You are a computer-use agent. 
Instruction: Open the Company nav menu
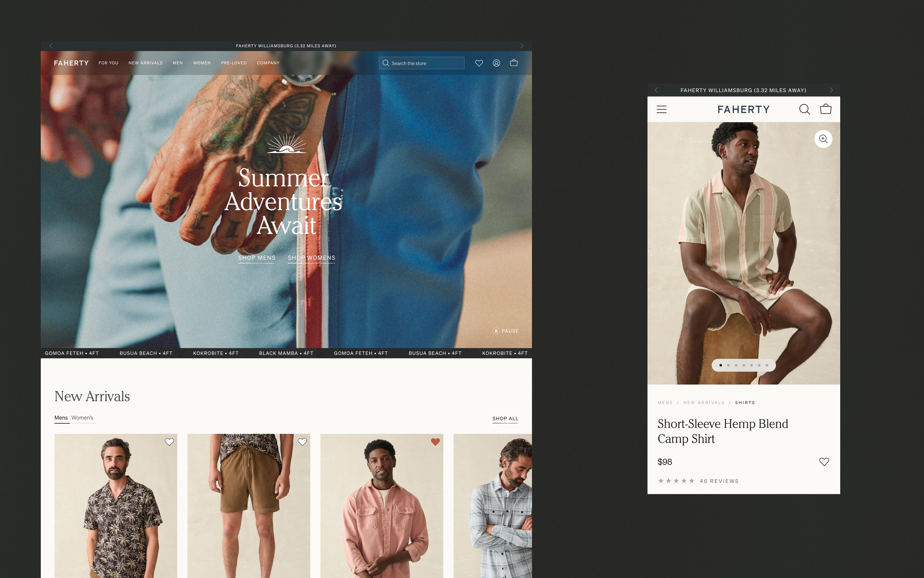[268, 63]
